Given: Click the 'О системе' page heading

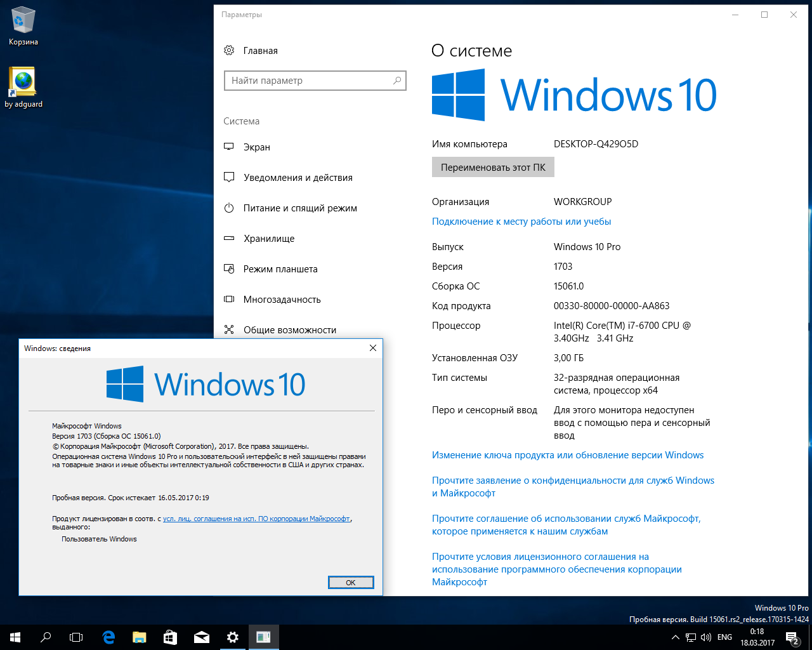Looking at the screenshot, I should point(471,51).
